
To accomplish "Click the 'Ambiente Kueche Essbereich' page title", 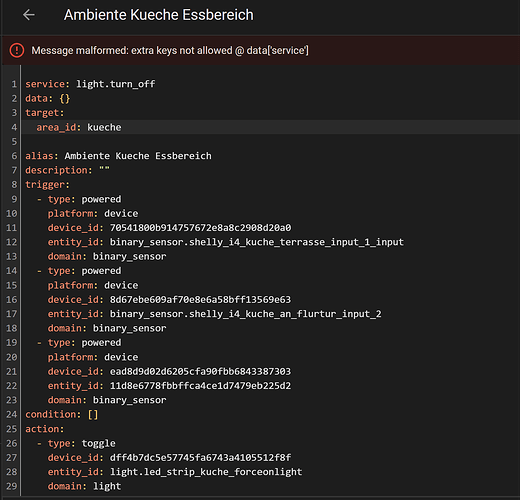I will 159,15.
